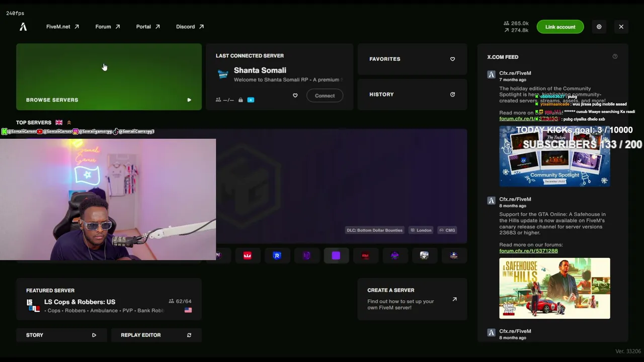Click the Story play icon

tap(94, 335)
